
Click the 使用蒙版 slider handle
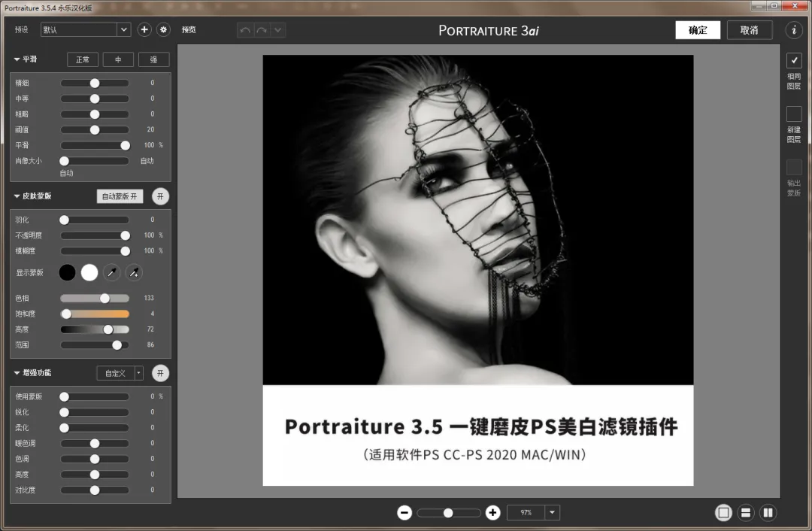[64, 397]
